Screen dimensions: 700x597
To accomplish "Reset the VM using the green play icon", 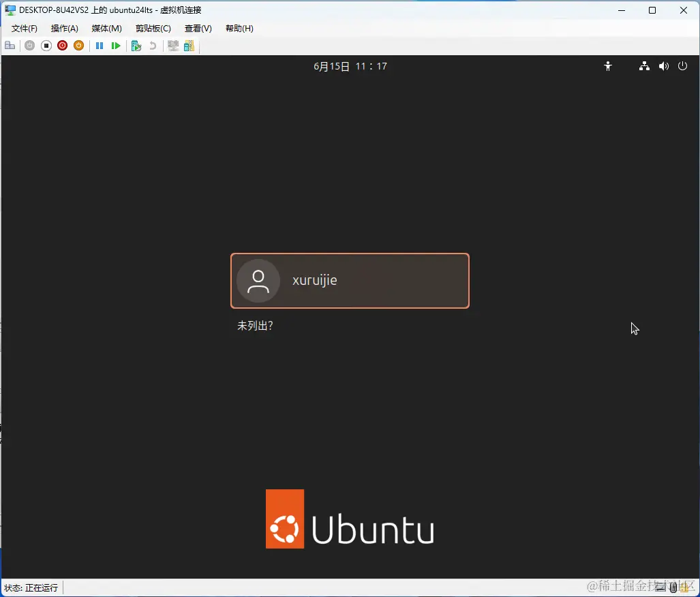I will click(116, 46).
